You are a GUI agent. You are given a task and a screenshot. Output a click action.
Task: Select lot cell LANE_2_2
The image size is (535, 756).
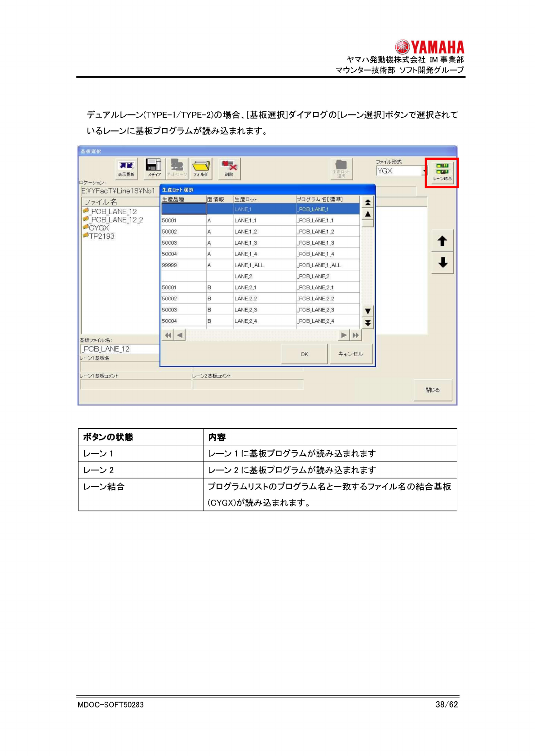[x=264, y=299]
